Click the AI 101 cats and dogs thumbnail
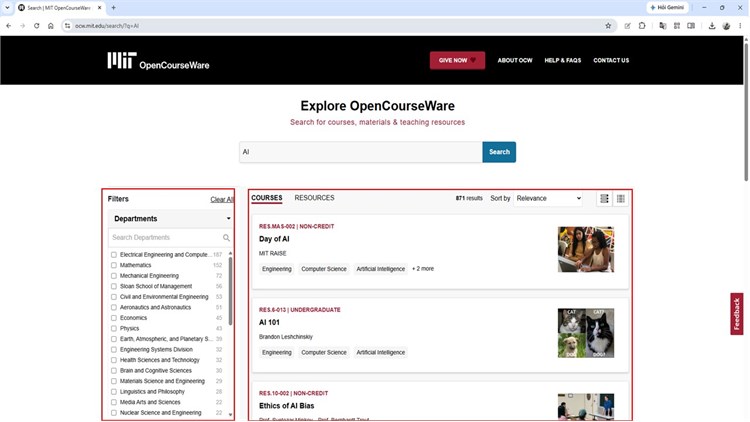Screen dimensions: 750x422 [x=585, y=333]
